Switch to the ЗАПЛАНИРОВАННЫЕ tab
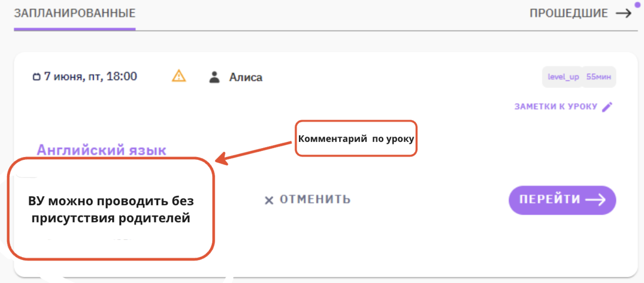Screen dimensions: 644x283 (75, 13)
